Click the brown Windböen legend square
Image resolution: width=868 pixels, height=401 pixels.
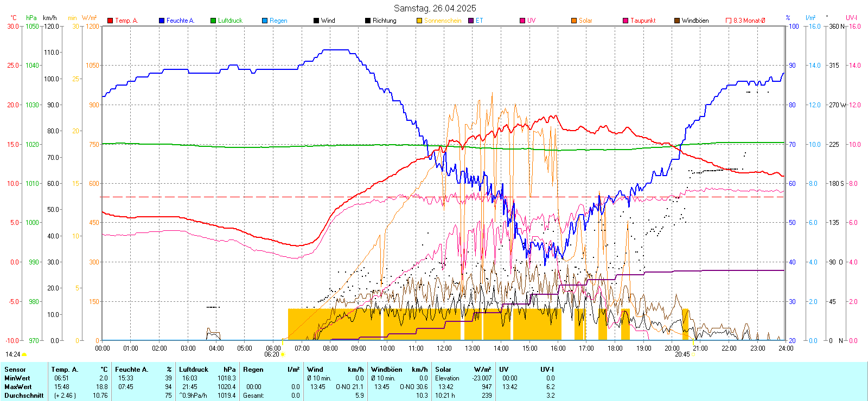click(677, 21)
